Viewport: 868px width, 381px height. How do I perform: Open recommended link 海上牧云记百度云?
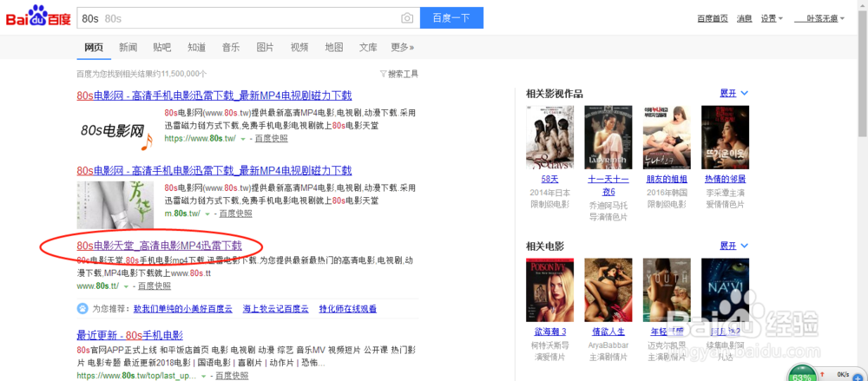click(x=276, y=308)
